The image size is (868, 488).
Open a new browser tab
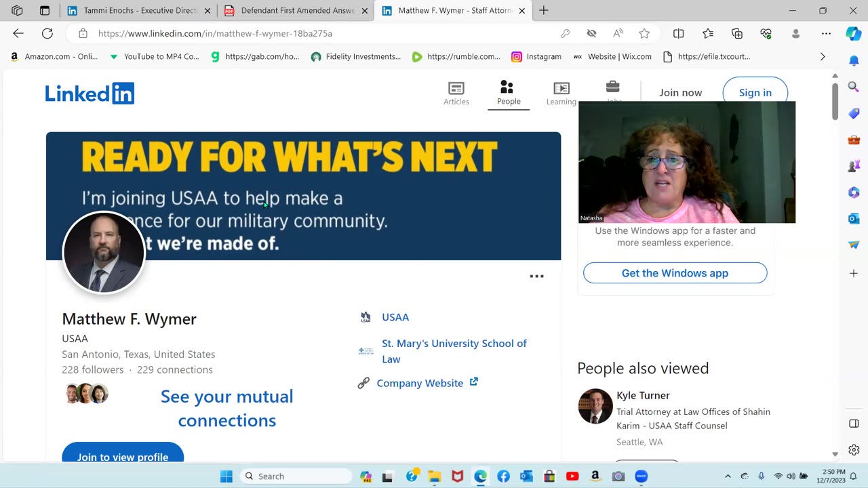pyautogui.click(x=544, y=10)
